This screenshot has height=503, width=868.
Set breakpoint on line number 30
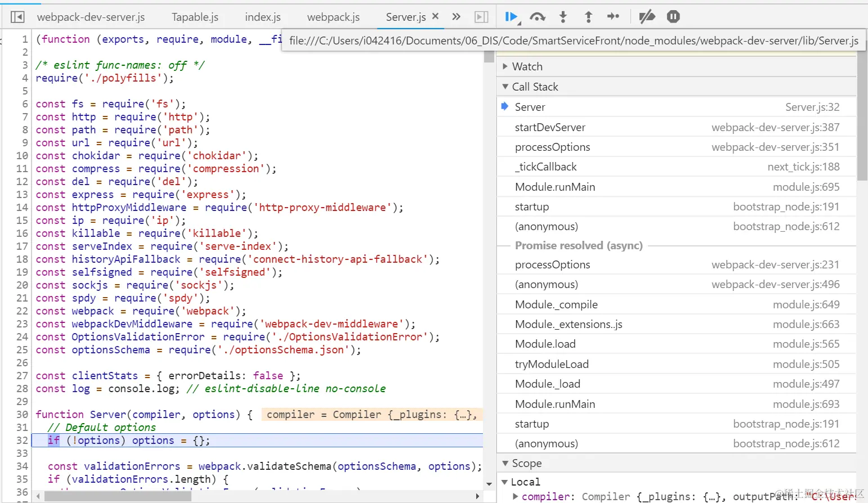[22, 414]
